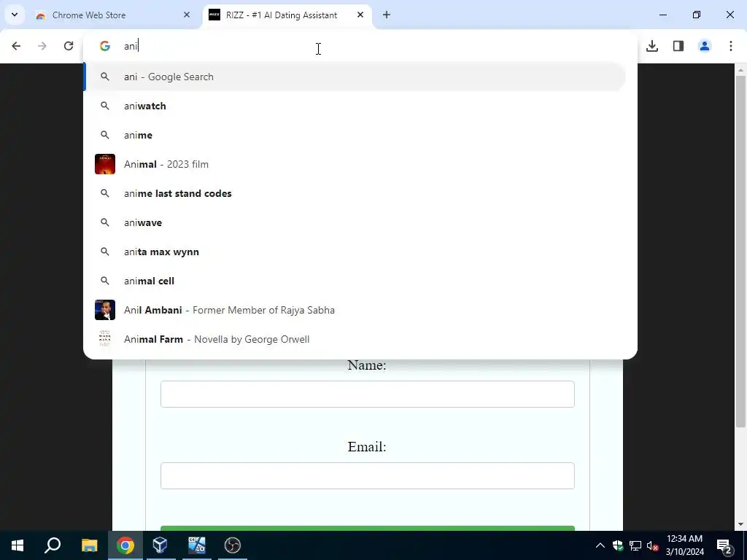Close the Chrome Web Store tab
Screen dimensions: 747x560
coord(187,15)
